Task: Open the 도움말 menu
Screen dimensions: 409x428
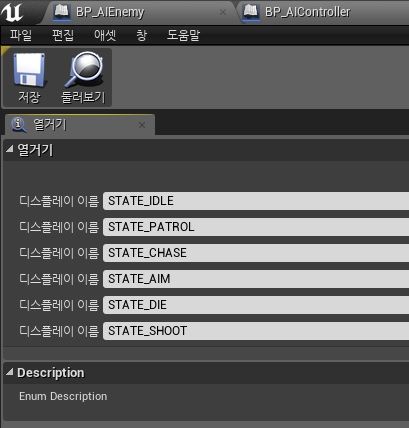Action: [183, 35]
